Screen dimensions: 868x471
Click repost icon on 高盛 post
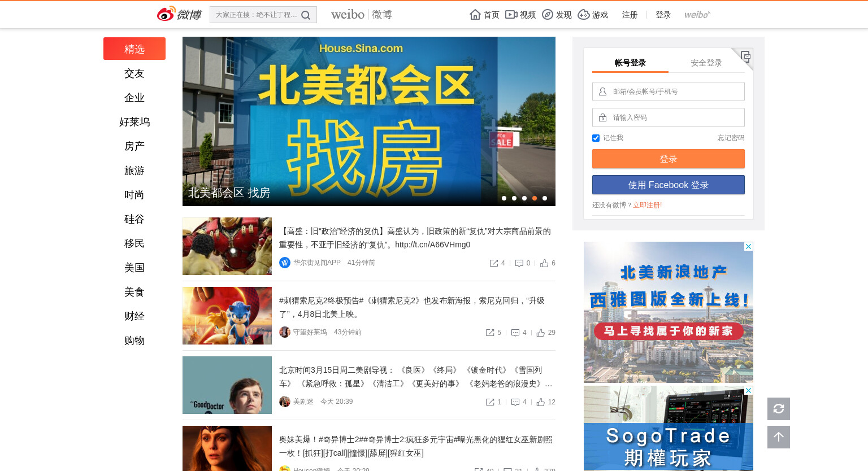[x=494, y=263]
